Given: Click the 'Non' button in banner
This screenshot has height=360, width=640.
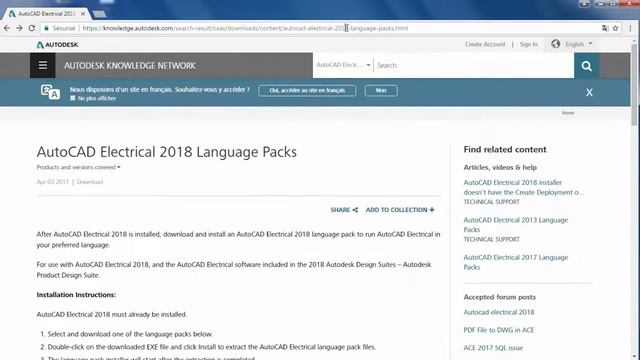Looking at the screenshot, I should 381,90.
